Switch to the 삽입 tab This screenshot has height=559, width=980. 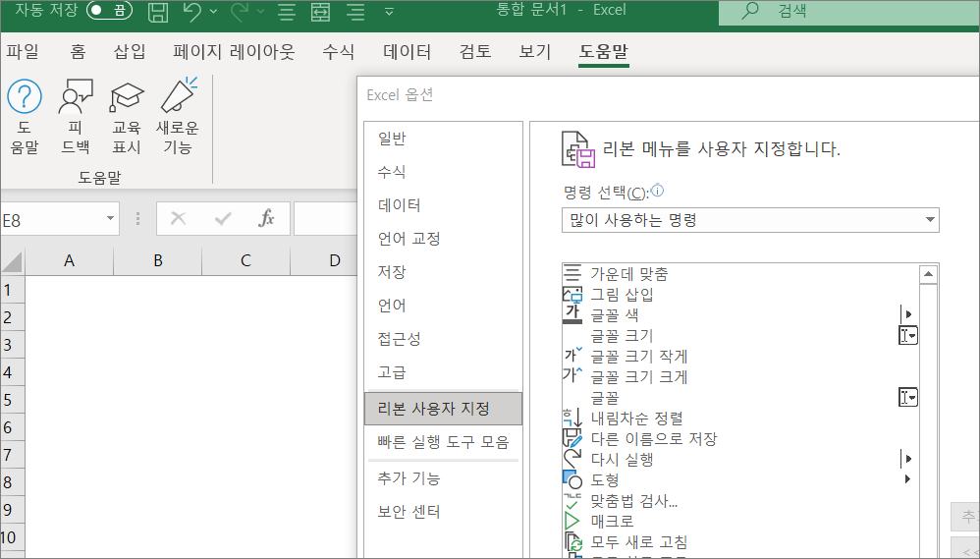(130, 51)
